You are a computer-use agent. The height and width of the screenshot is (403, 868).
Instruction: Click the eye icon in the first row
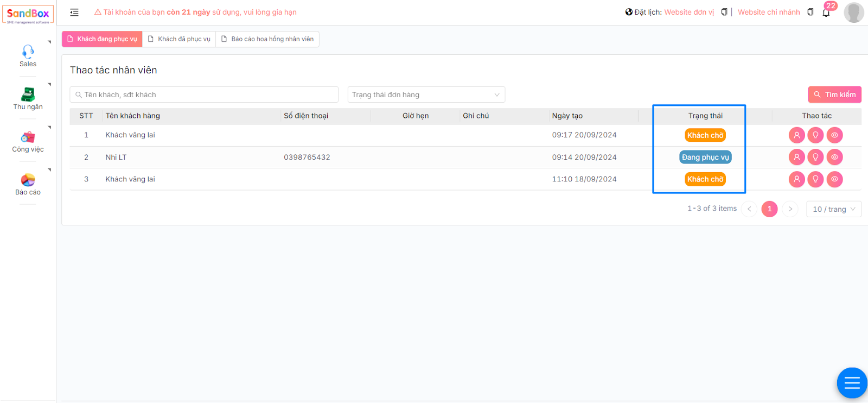pos(834,135)
